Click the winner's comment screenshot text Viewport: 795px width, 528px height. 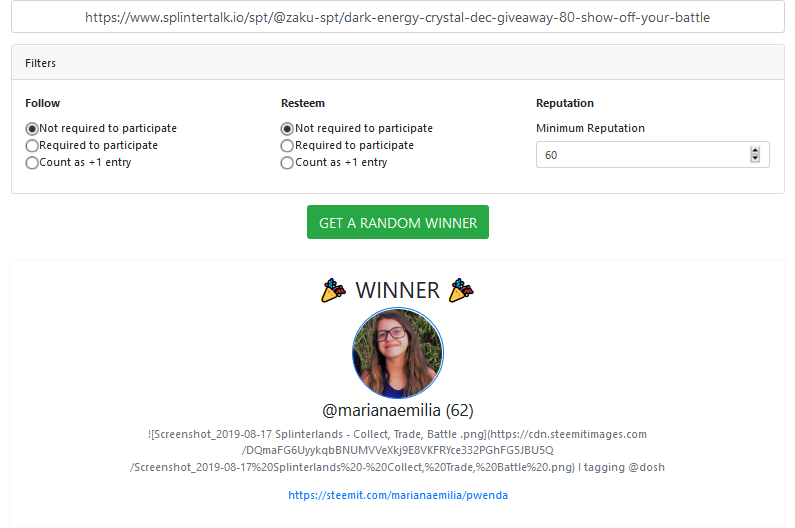[398, 450]
